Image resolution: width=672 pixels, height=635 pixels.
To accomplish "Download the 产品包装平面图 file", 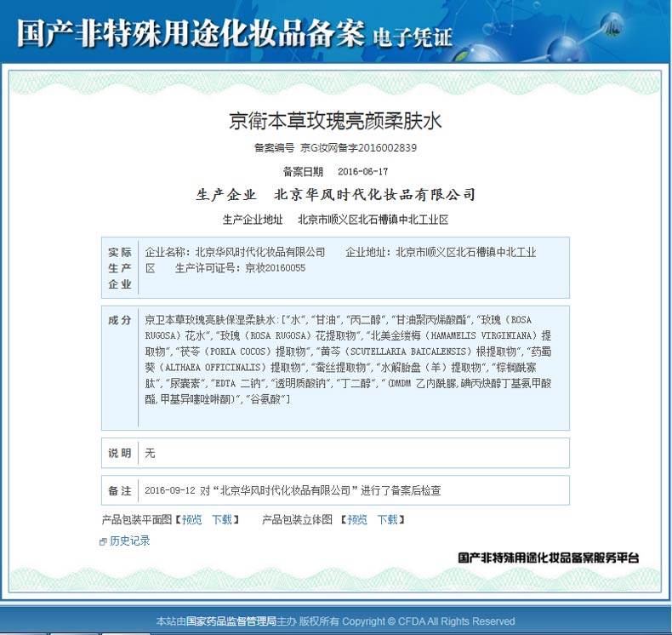I will tap(222, 520).
